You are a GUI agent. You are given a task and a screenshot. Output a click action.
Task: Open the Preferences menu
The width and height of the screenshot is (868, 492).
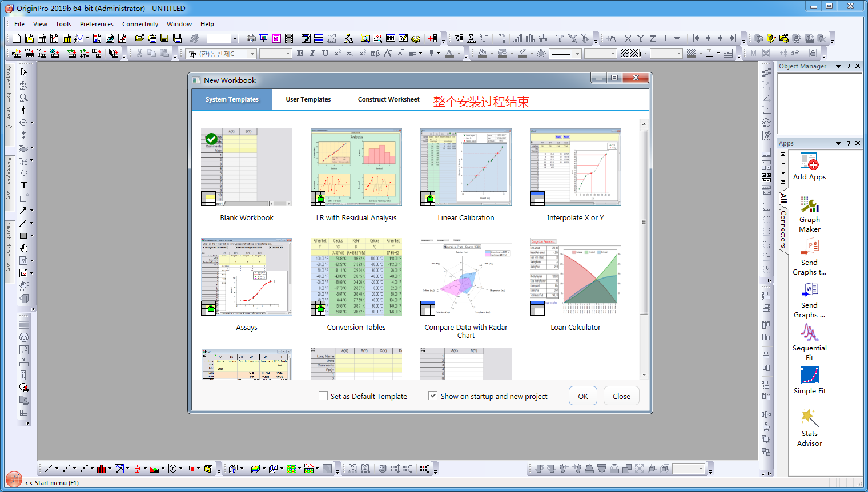97,24
